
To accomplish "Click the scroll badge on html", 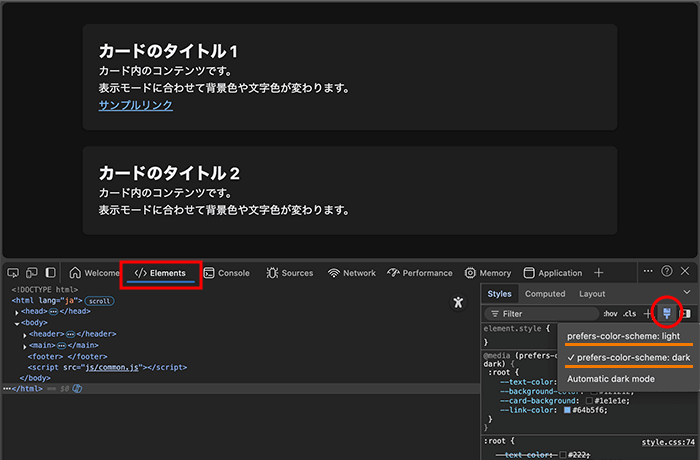I will pyautogui.click(x=100, y=301).
